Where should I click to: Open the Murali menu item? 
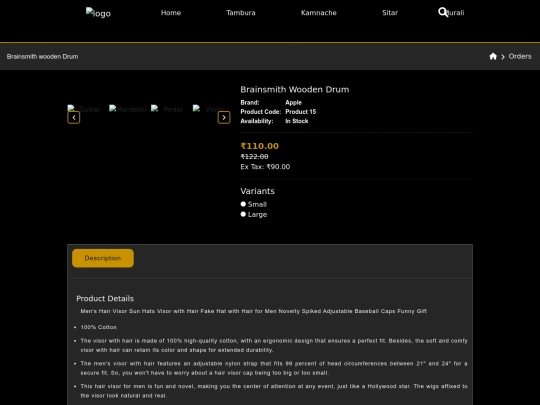(455, 13)
